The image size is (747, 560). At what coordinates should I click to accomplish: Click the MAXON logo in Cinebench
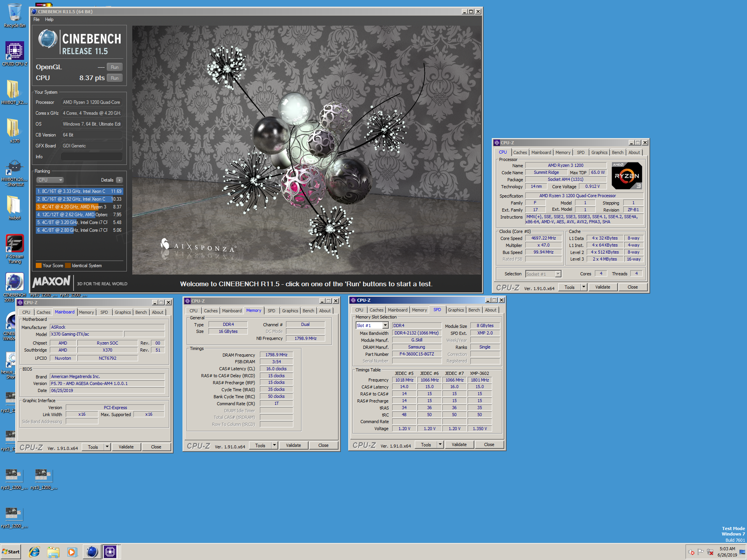coord(51,282)
